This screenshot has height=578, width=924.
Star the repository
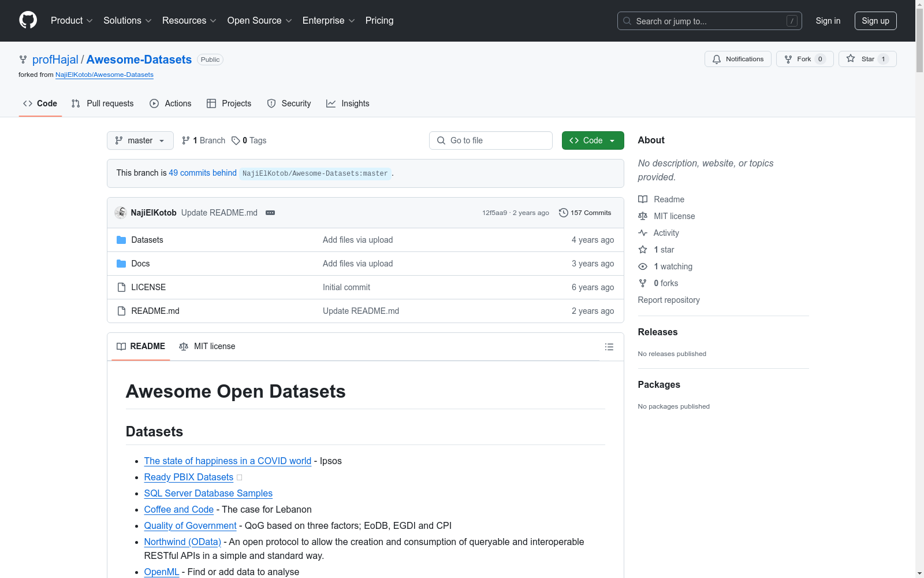tap(867, 59)
